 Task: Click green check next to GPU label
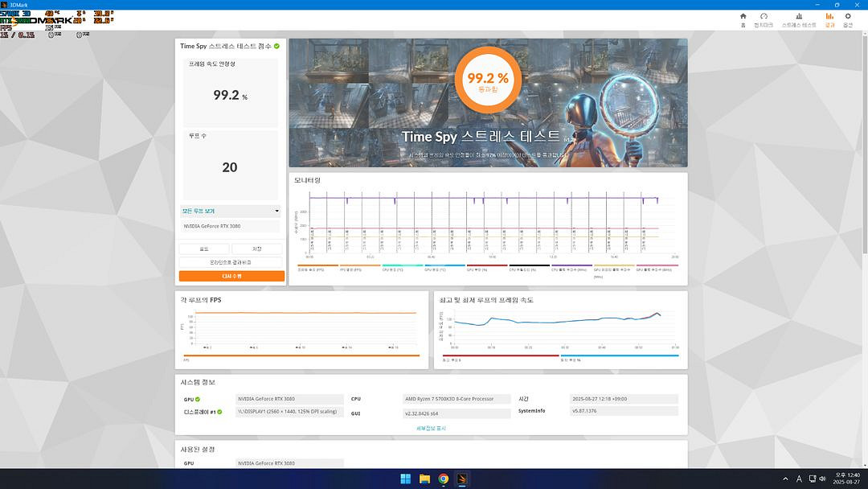(198, 399)
